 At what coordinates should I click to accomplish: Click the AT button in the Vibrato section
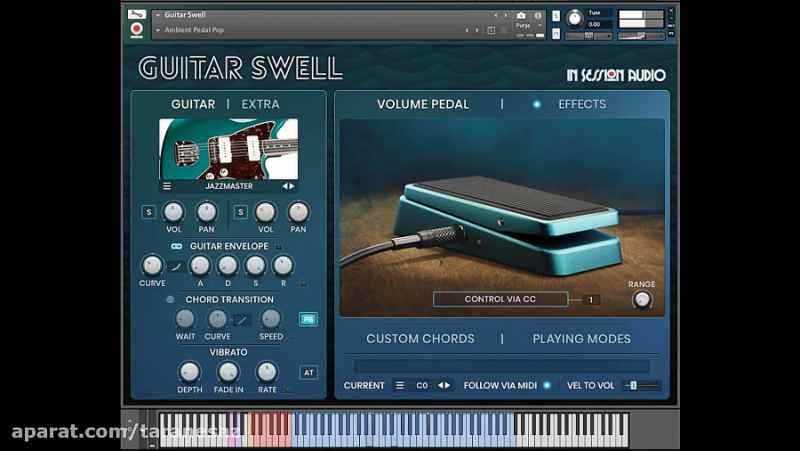pyautogui.click(x=309, y=373)
